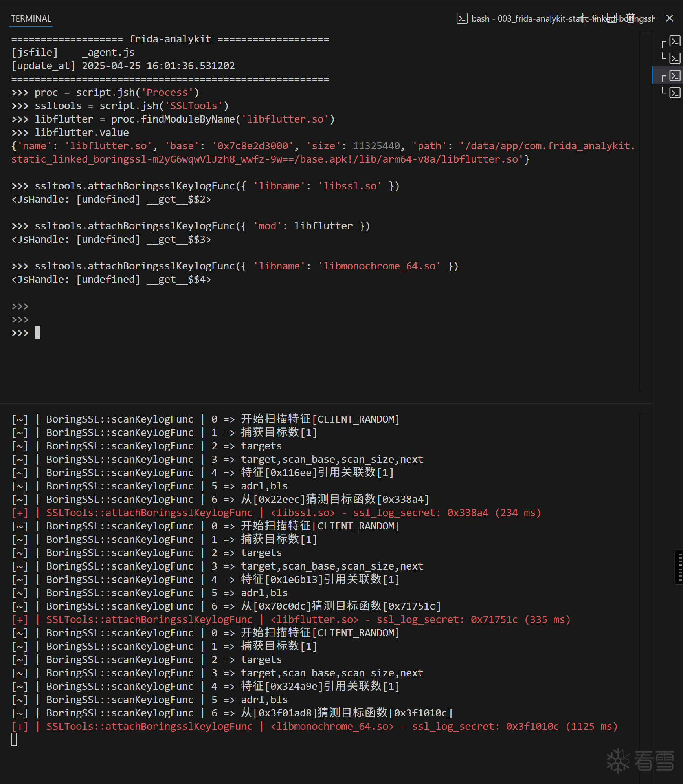Open launch profile chevron beside plus icon

coord(596,18)
